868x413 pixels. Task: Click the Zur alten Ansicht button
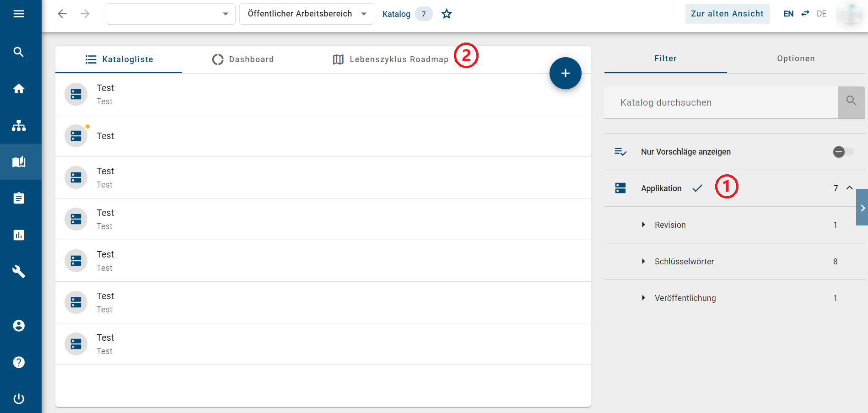(x=727, y=14)
